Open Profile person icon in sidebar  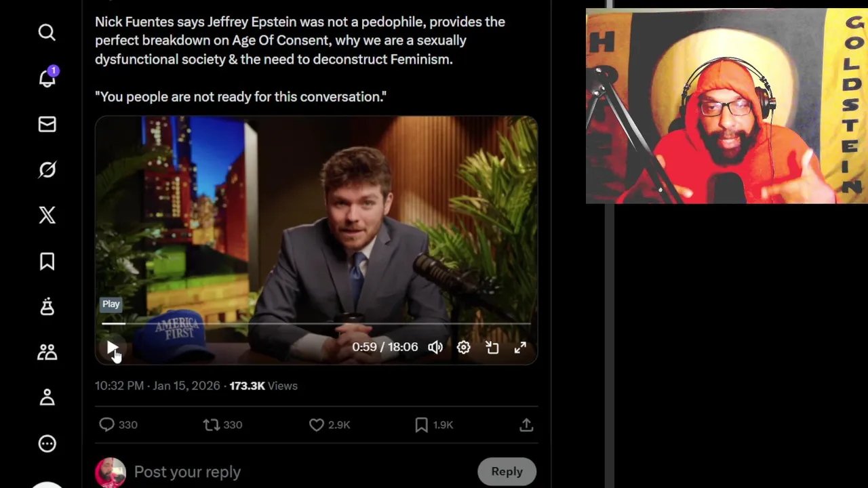47,398
